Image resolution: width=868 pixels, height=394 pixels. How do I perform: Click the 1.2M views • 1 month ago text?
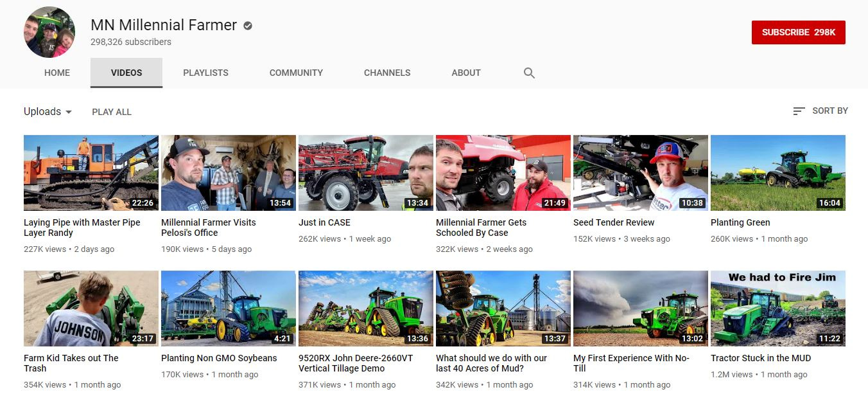click(759, 375)
